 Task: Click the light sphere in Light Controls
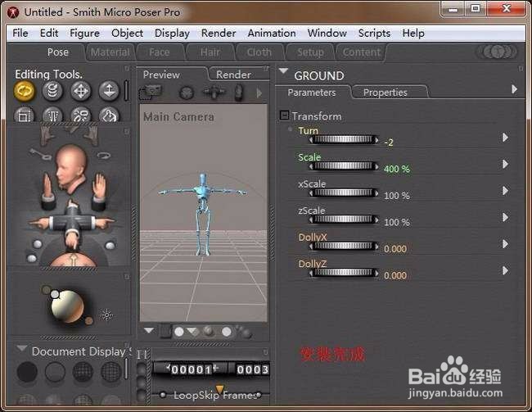67,306
